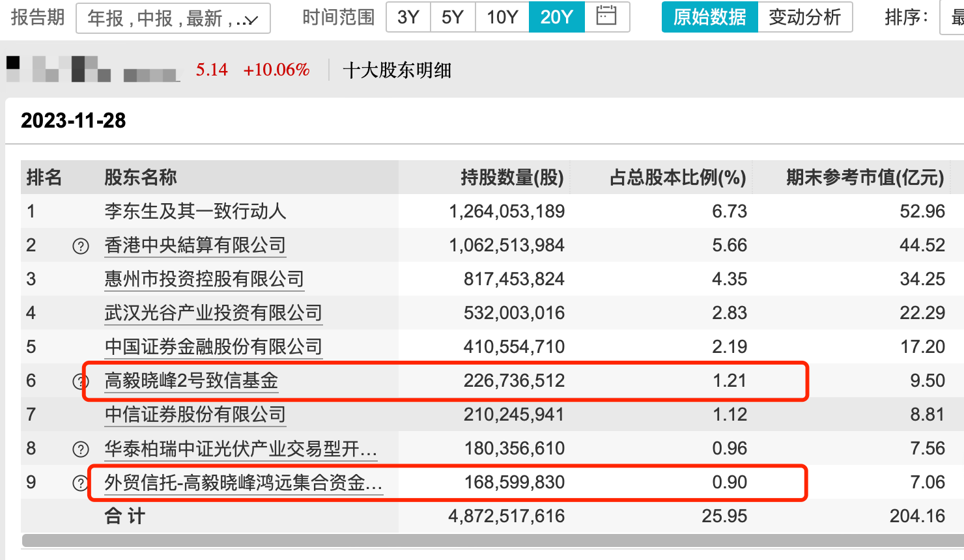Select the 5Y time range
This screenshot has width=964, height=560.
click(453, 17)
